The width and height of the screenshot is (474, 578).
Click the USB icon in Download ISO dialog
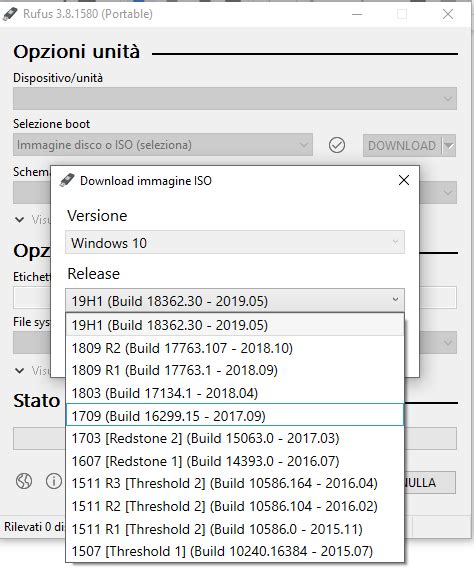tap(67, 180)
